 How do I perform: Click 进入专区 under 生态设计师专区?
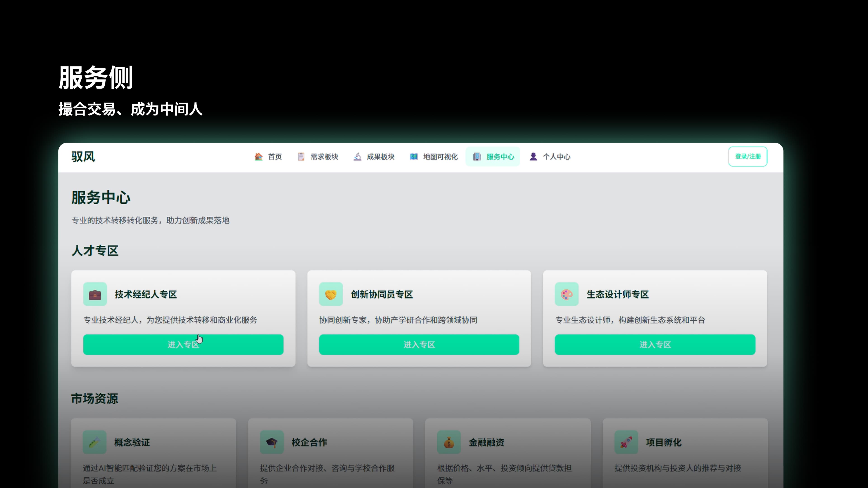click(655, 345)
